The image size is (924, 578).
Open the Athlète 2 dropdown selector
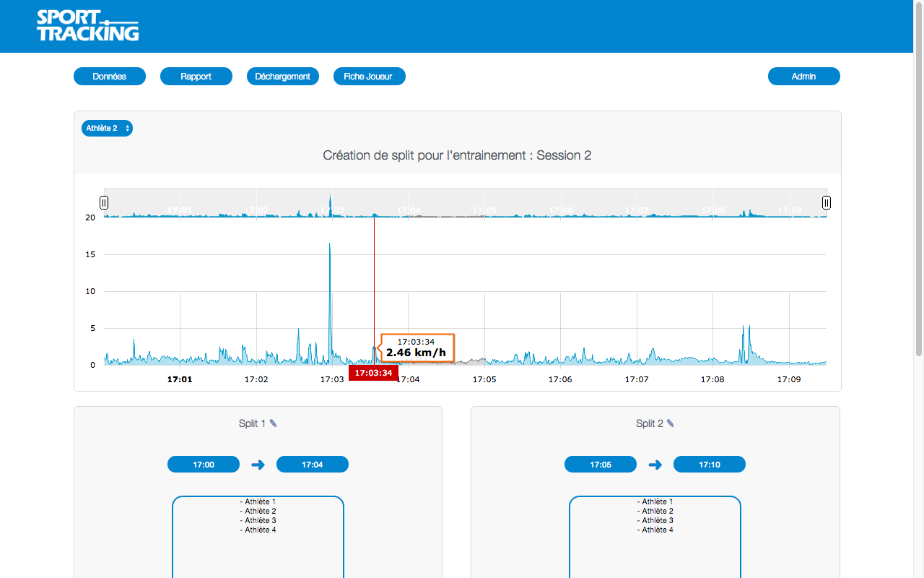click(x=107, y=128)
